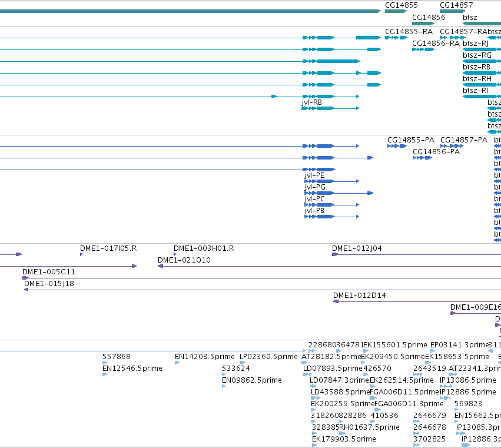501x448 pixels.
Task: Click BAC clone DME1-003H01.R
Action: click(175, 254)
